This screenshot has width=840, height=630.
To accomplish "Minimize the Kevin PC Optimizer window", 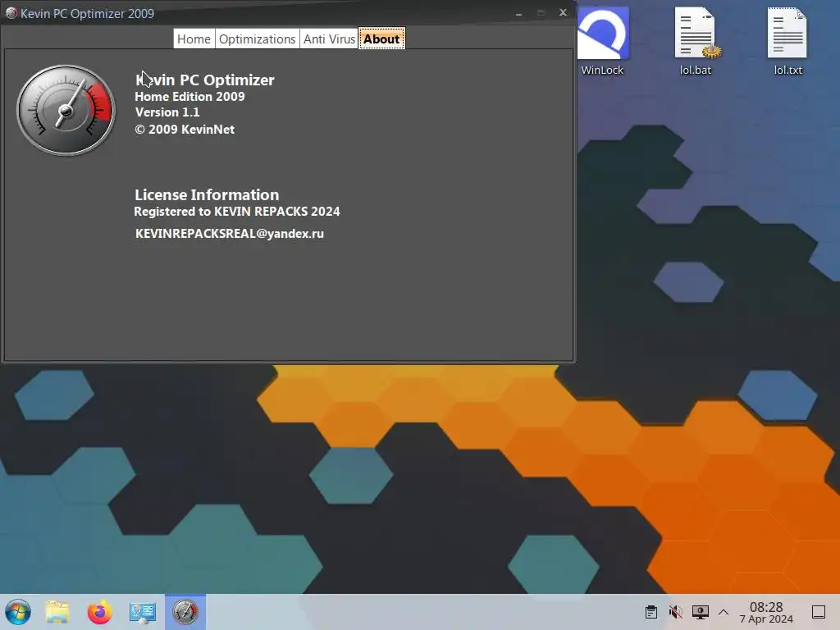I will click(518, 13).
